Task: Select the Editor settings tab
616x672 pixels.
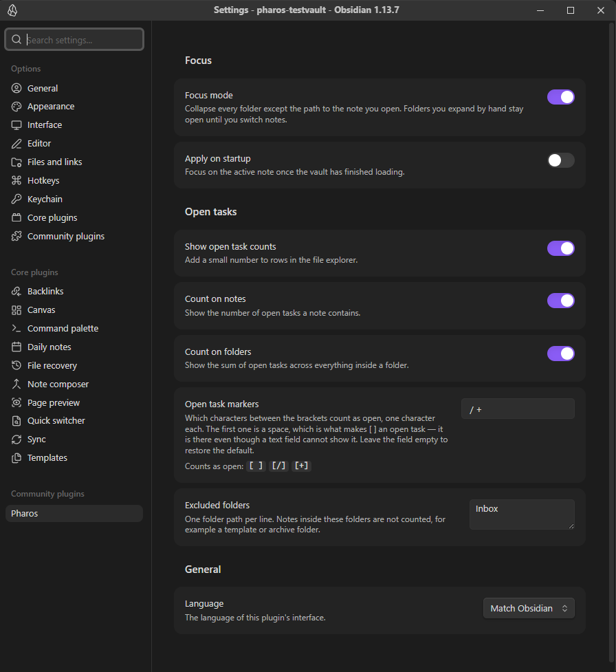Action: (74, 144)
